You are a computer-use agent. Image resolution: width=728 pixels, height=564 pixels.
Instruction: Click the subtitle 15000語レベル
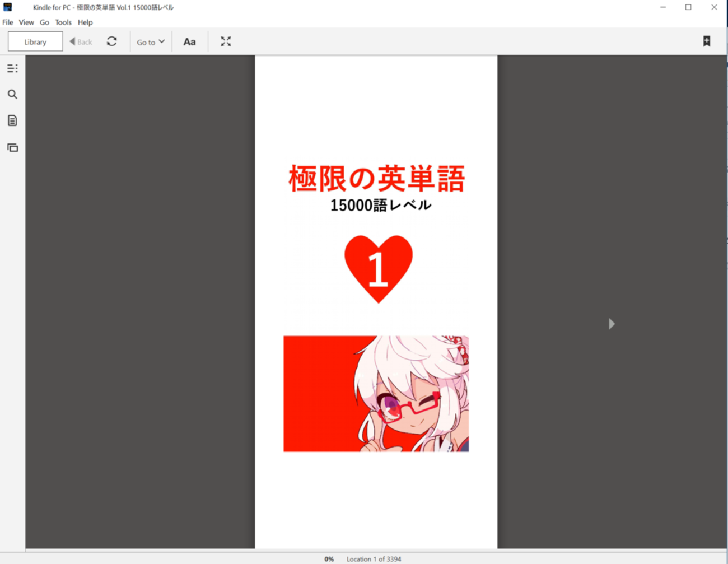tap(381, 205)
